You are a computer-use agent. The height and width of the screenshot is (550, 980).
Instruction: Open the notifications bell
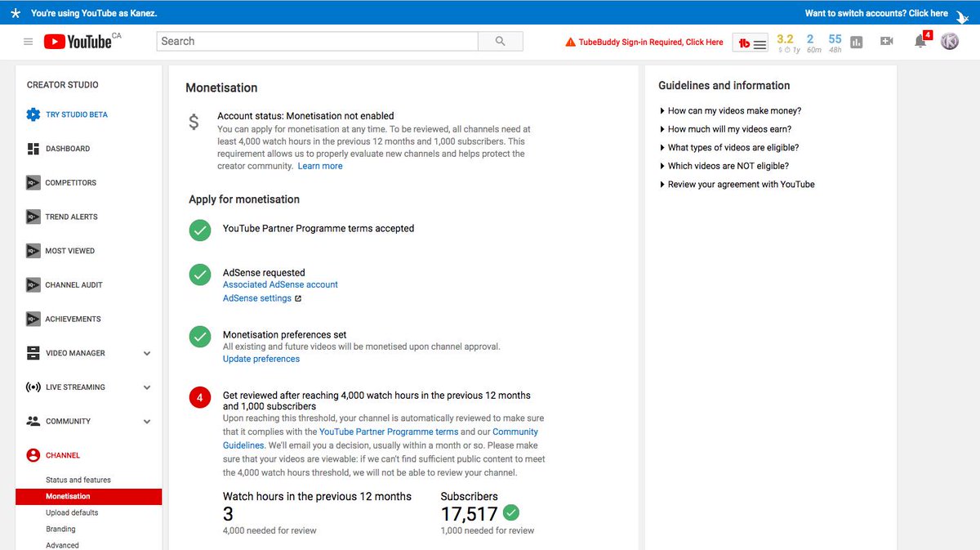920,42
